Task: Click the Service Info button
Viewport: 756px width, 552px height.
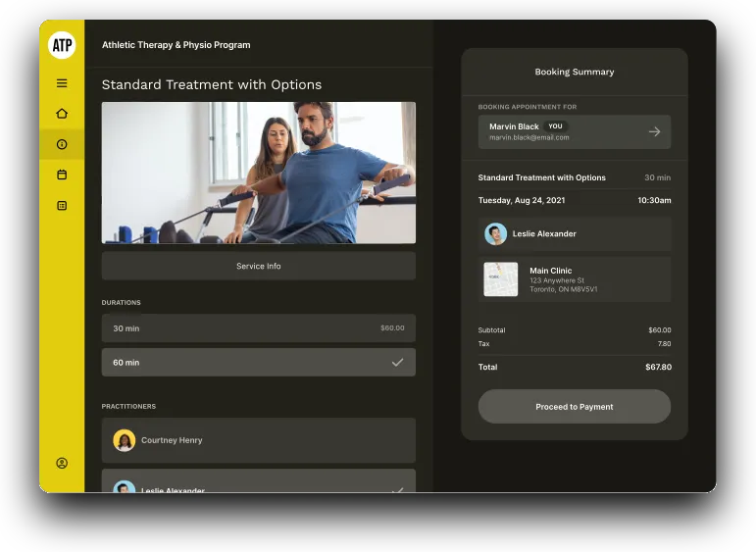Action: click(x=259, y=266)
